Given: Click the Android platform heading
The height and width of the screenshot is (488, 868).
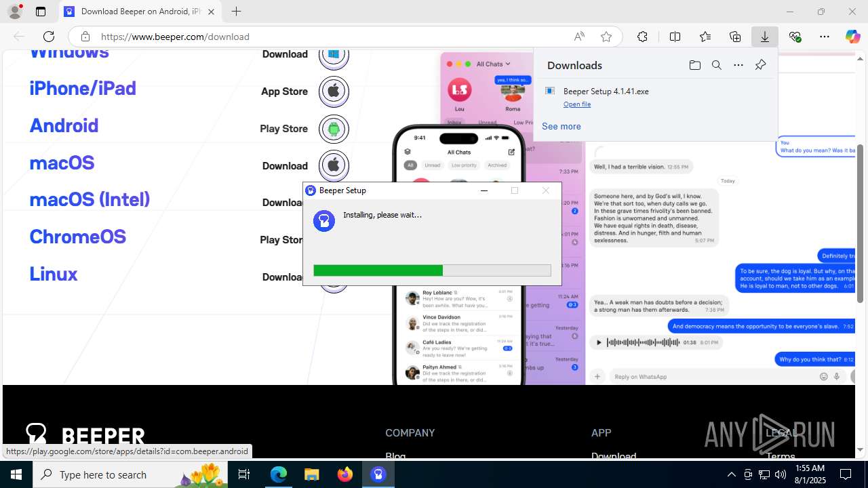Looking at the screenshot, I should click(x=64, y=125).
